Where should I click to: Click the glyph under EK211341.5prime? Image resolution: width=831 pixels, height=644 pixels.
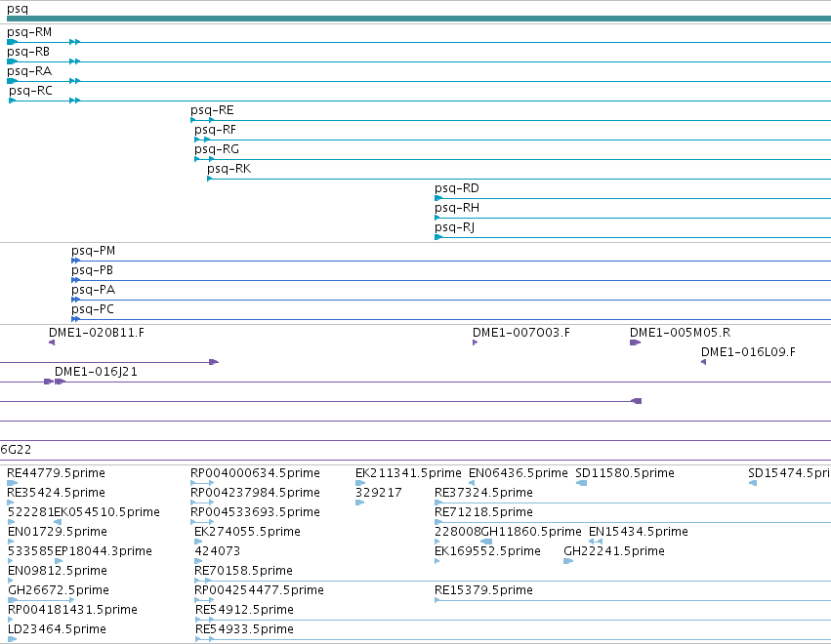point(360,483)
